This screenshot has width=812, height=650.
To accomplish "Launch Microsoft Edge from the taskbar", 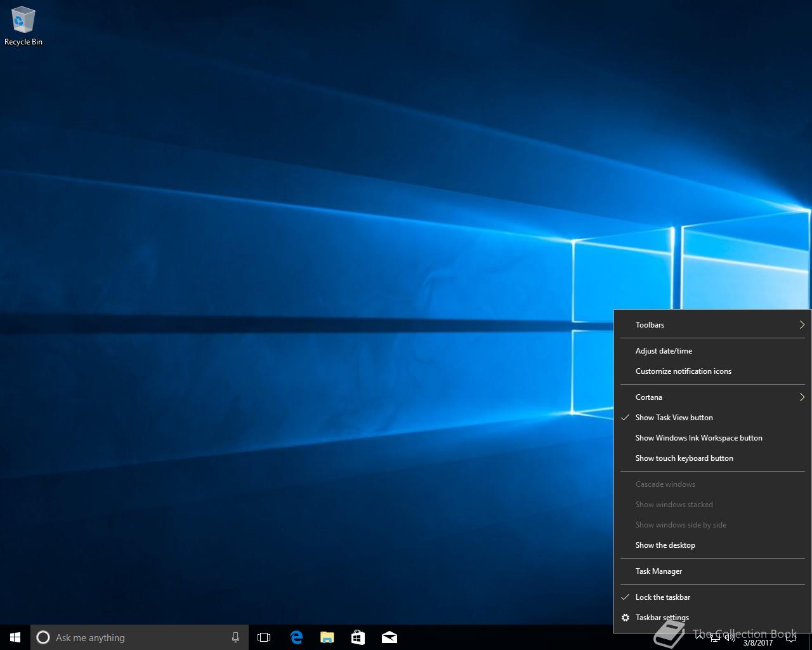I will (x=296, y=637).
